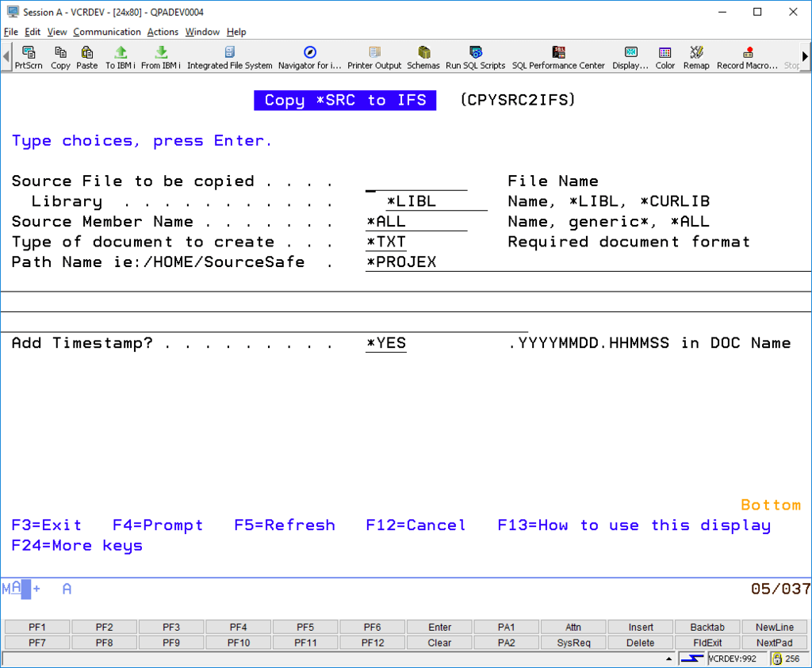Click the F5=Refresh function key text
This screenshot has width=812, height=668.
(285, 525)
